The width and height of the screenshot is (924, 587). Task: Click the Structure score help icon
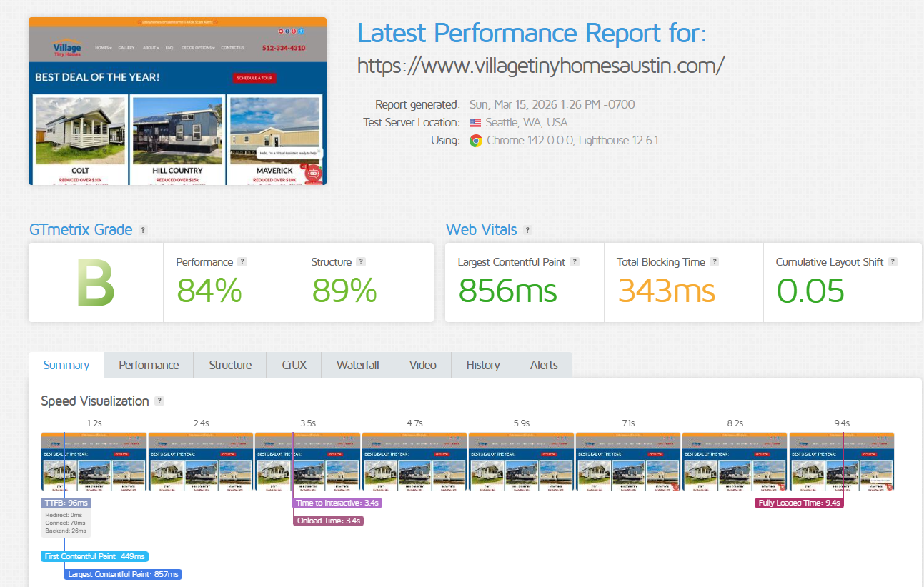pyautogui.click(x=361, y=262)
